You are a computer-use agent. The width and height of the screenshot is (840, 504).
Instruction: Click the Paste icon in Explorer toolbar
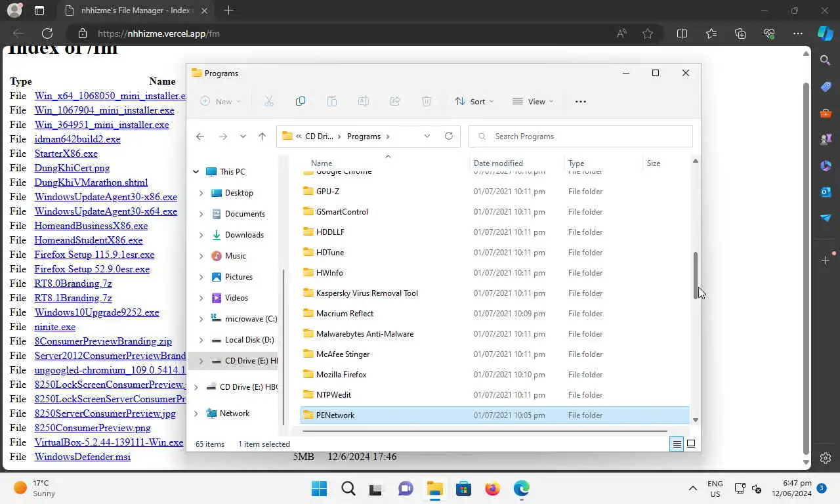pos(332,101)
